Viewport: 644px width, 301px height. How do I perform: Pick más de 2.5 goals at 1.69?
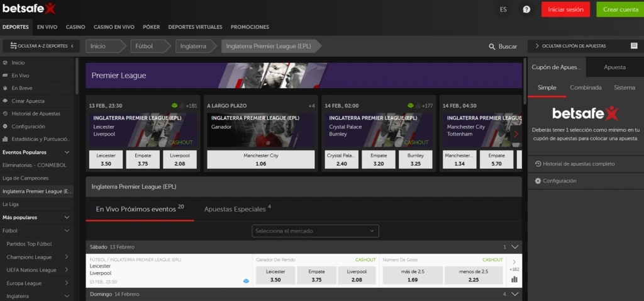pyautogui.click(x=413, y=276)
